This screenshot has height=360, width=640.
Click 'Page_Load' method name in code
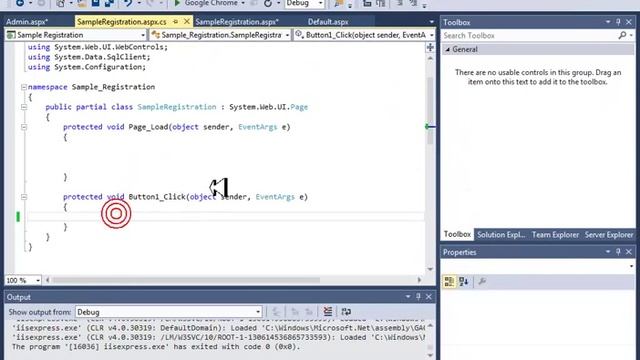coord(148,127)
